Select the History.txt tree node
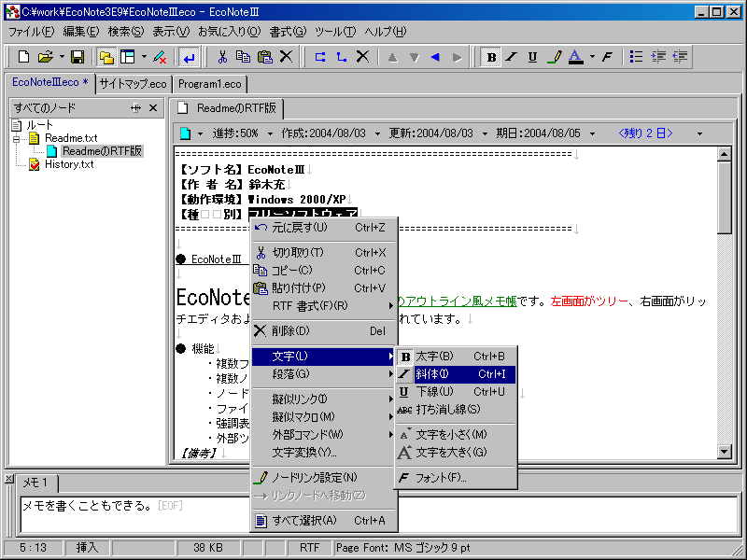Viewport: 747px width, 560px height. tap(69, 165)
